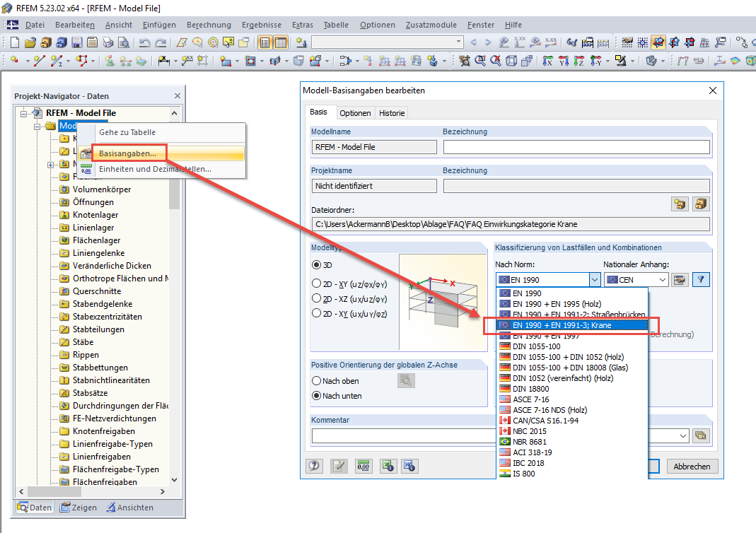Click the New file icon in toolbar
The width and height of the screenshot is (756, 533).
coord(14,42)
